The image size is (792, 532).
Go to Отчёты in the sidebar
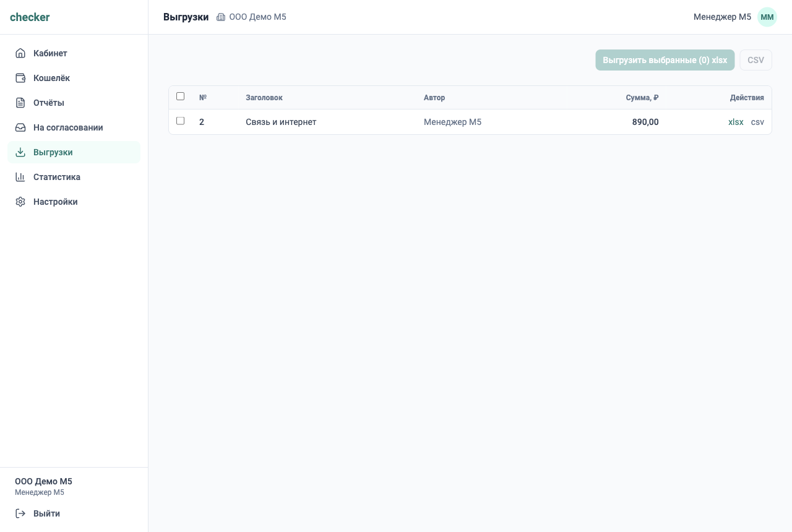74,103
